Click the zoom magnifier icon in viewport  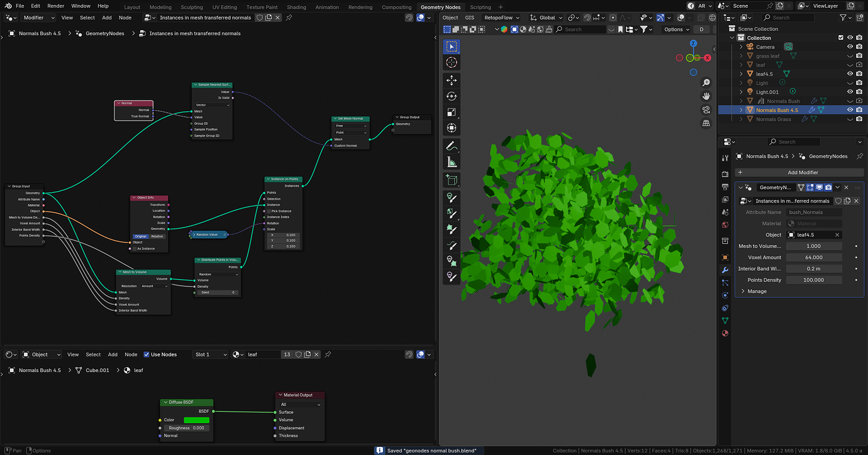(706, 83)
